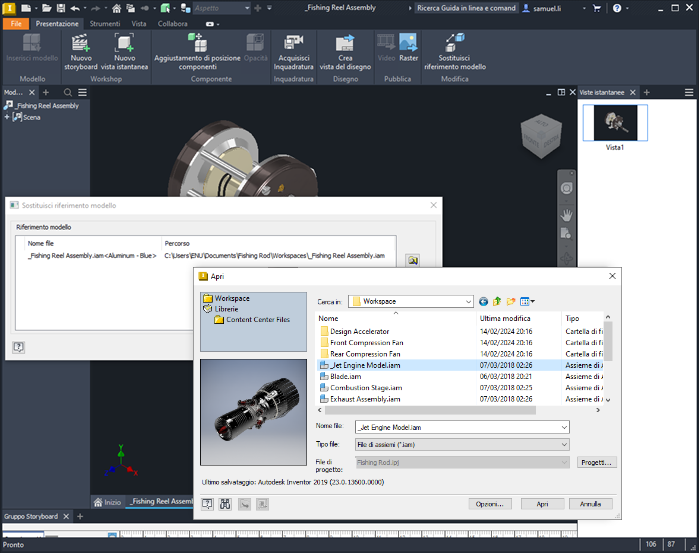Click the Opzioni... button
Image resolution: width=699 pixels, height=553 pixels.
489,504
